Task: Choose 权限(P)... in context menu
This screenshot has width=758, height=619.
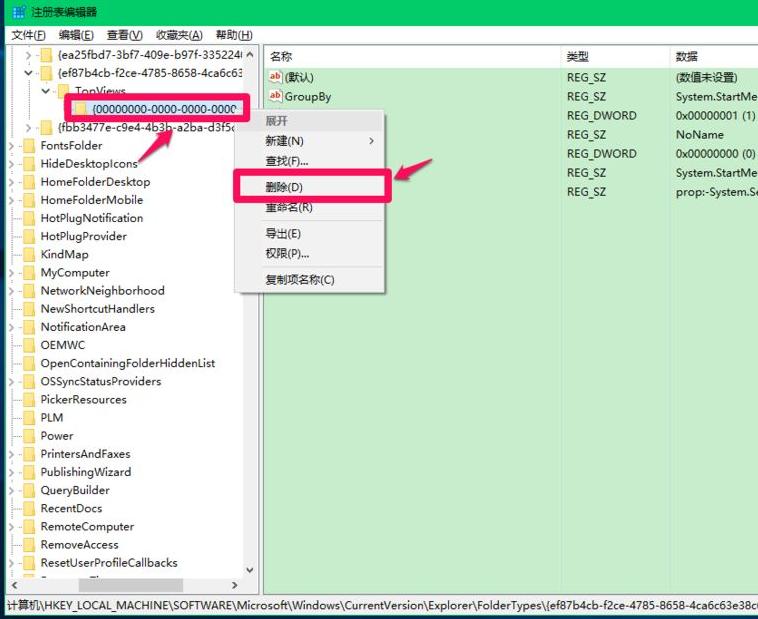Action: click(287, 253)
